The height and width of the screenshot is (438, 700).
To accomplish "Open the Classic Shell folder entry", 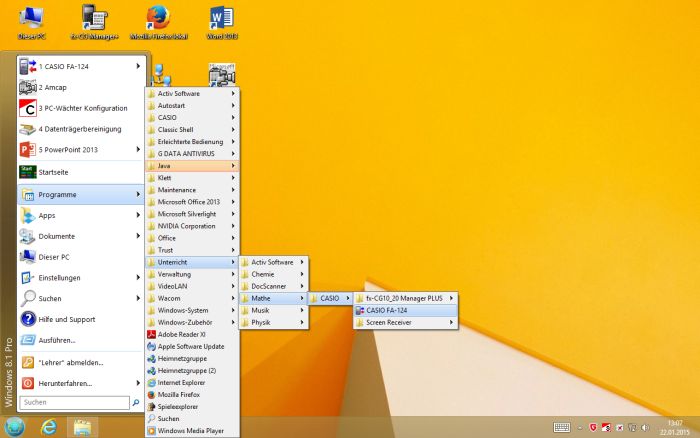I will [x=192, y=129].
